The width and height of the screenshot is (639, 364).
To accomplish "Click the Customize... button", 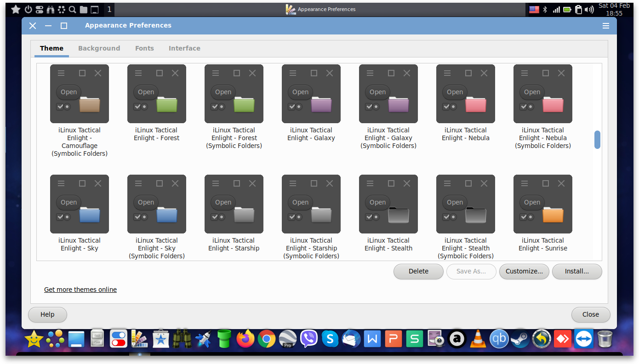I will 524,271.
